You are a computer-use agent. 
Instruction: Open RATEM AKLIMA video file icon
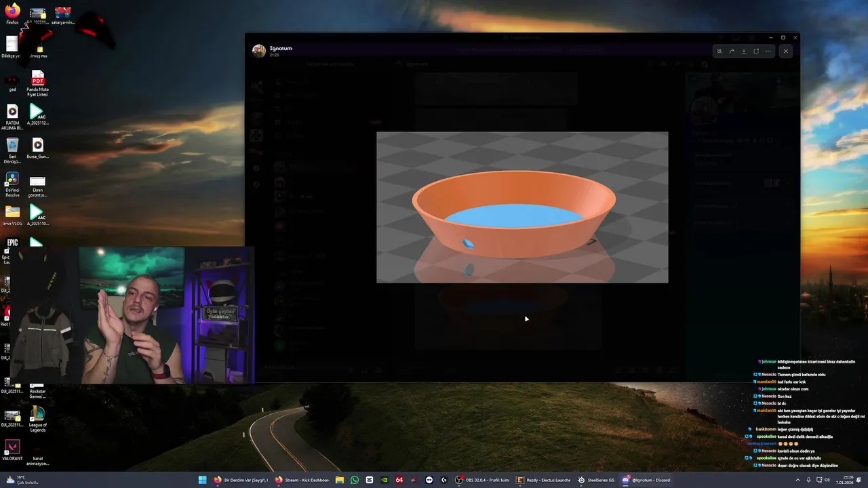click(x=12, y=116)
